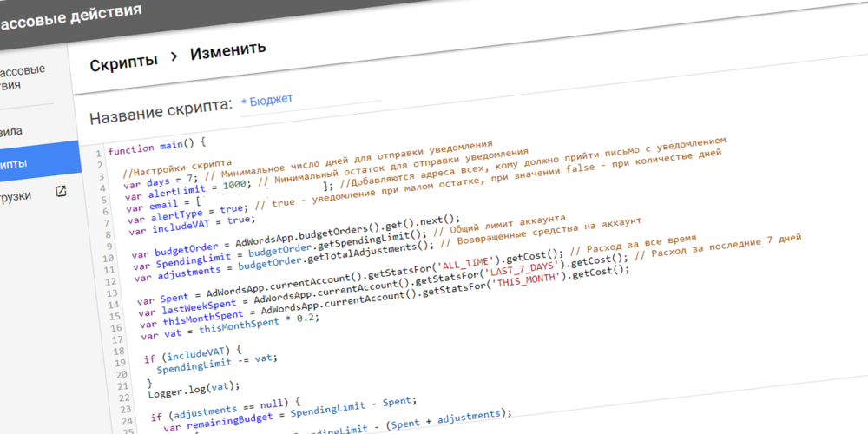The image size is (868, 434).
Task: Go back to Скрипты via the breadcrumb
Action: coord(124,60)
